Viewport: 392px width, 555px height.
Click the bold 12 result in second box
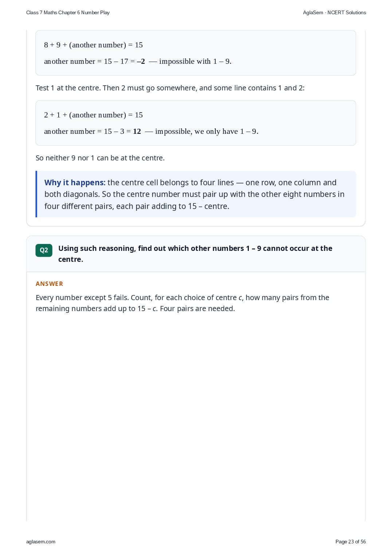tap(137, 131)
